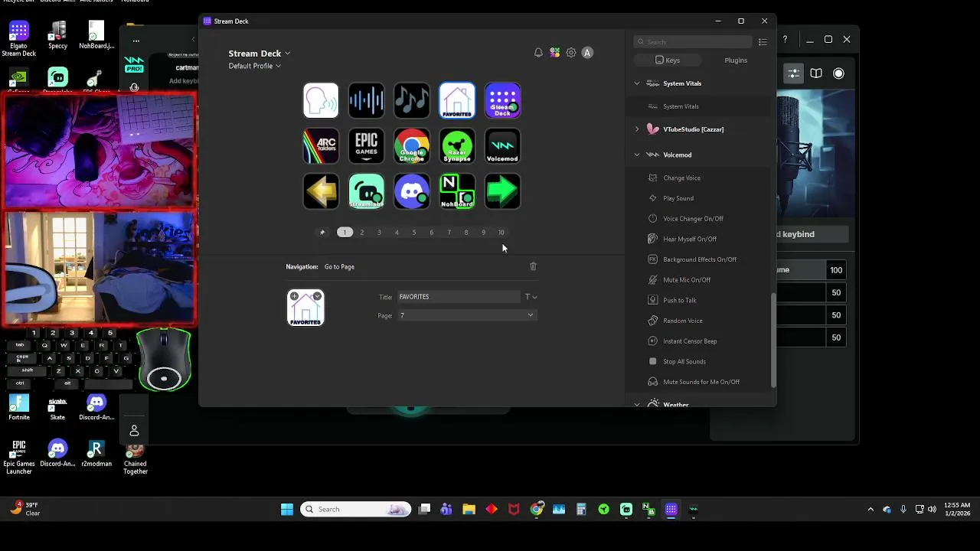Expand the Weather category
This screenshot has width=980, height=551.
pos(637,404)
